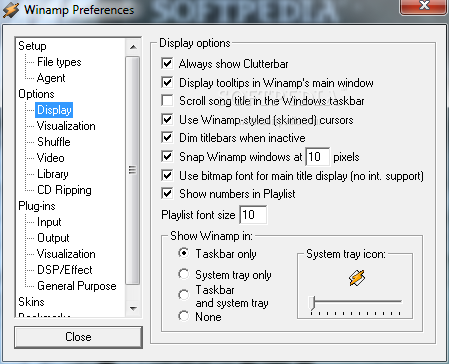Toggle Always show Clutterbar checkbox
Image resolution: width=449 pixels, height=364 pixels.
[167, 63]
